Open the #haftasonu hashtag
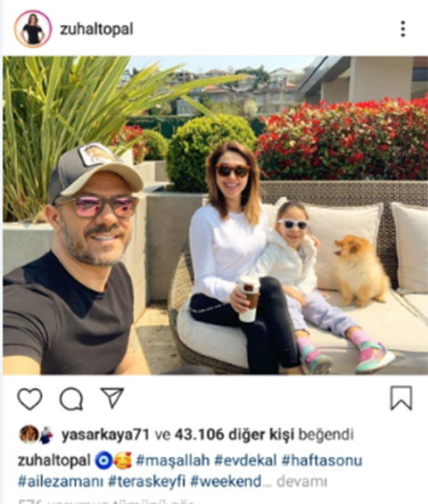The height and width of the screenshot is (504, 428). coord(322,460)
